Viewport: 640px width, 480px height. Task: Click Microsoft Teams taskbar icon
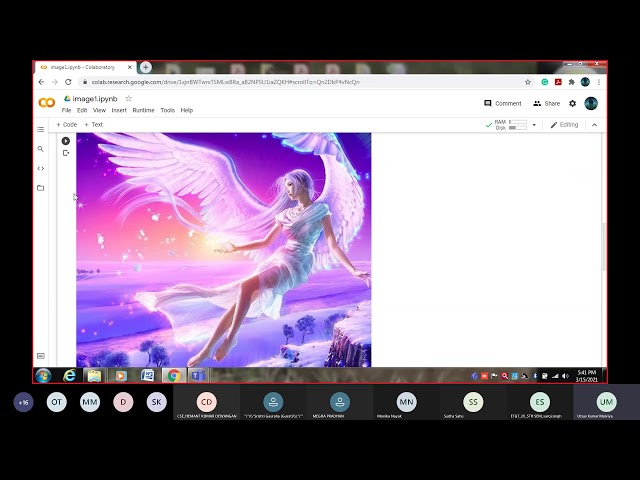tap(199, 376)
